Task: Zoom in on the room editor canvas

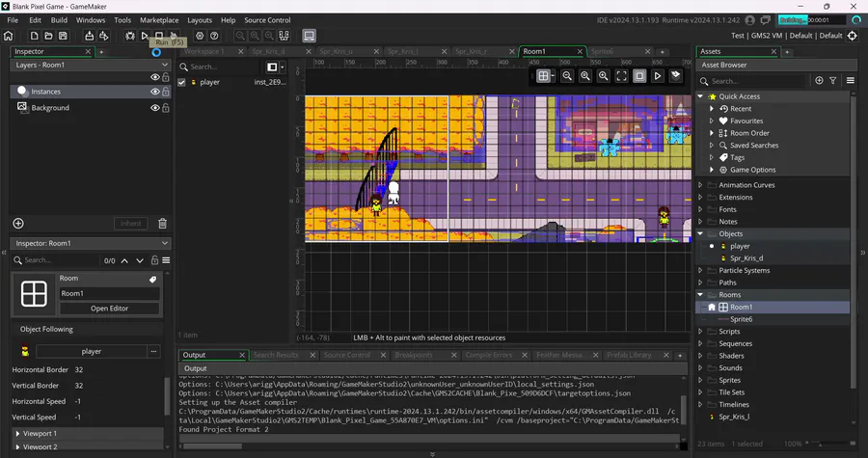Action: (604, 76)
